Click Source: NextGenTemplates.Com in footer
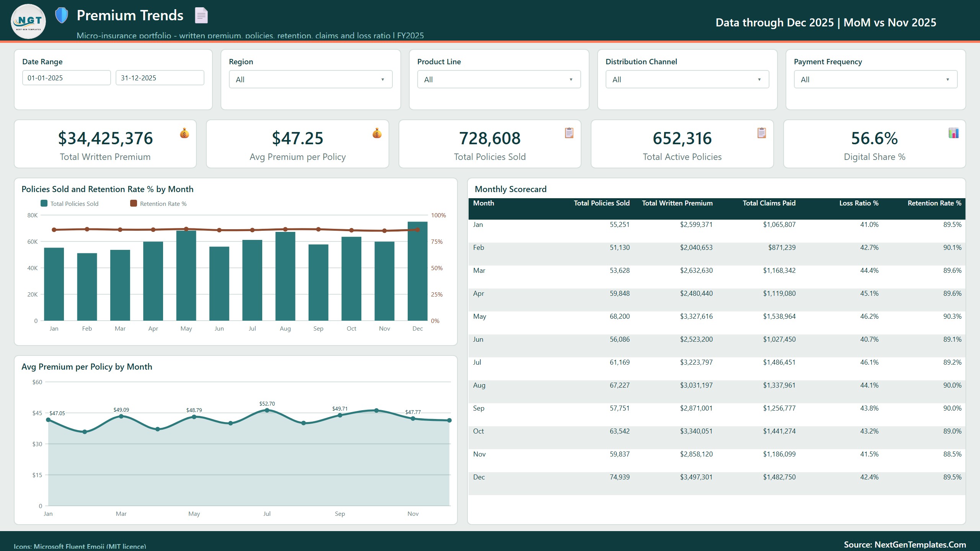980x551 pixels. 905,544
